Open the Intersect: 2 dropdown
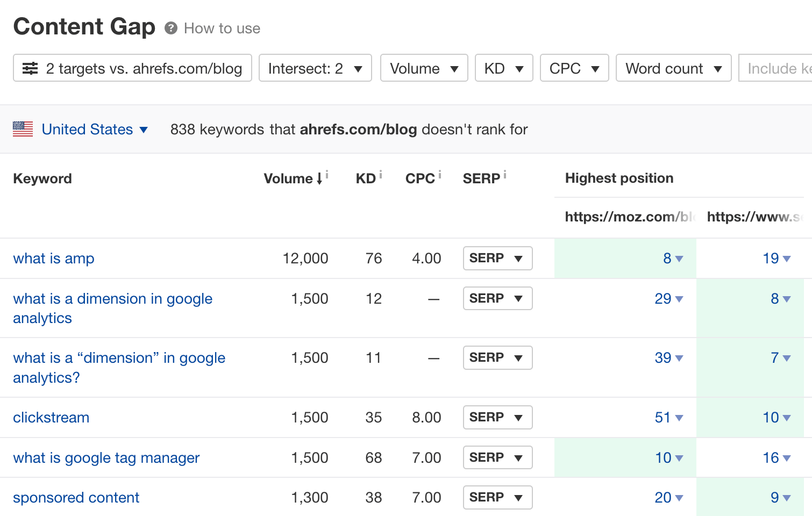This screenshot has width=812, height=516. click(315, 68)
